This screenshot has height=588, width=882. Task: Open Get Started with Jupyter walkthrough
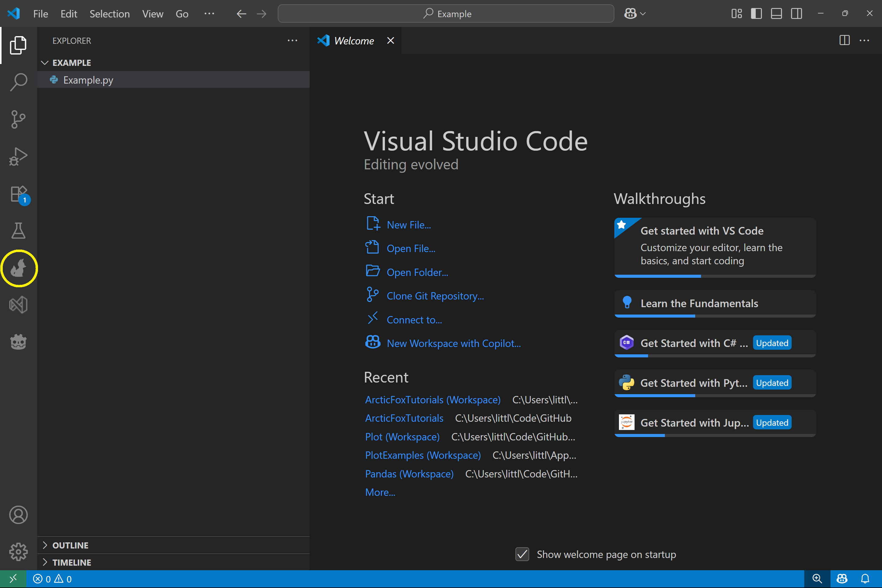pos(715,423)
